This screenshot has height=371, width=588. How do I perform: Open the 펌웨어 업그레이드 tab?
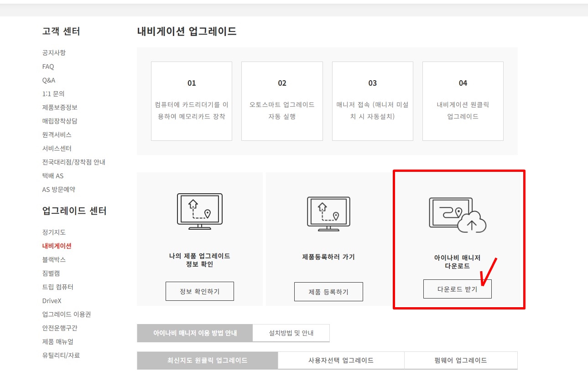[461, 360]
